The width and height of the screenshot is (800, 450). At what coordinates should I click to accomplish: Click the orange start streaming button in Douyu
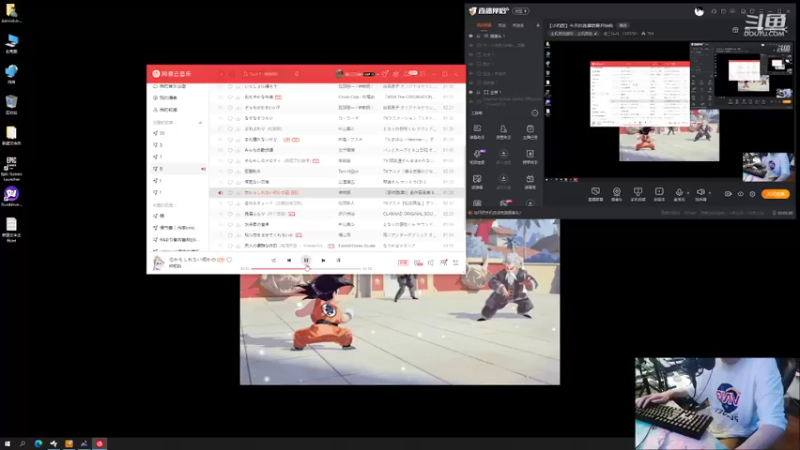[x=776, y=194]
